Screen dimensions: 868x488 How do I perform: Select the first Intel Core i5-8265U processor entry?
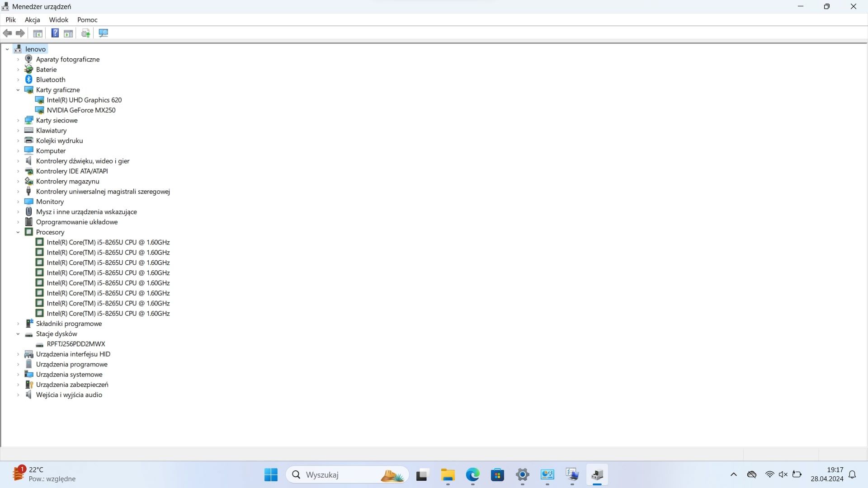pos(108,242)
